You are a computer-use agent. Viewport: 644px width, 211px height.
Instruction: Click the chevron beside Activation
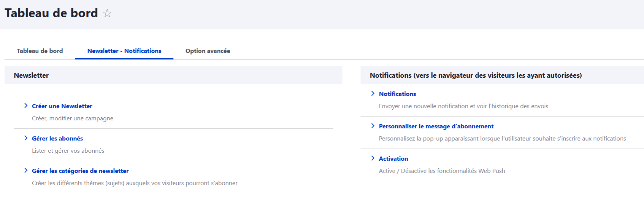(373, 158)
